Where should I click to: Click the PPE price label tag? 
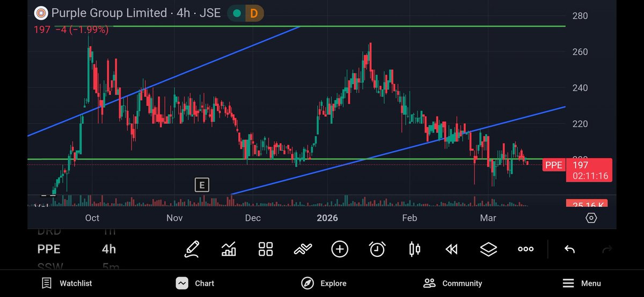tap(553, 165)
